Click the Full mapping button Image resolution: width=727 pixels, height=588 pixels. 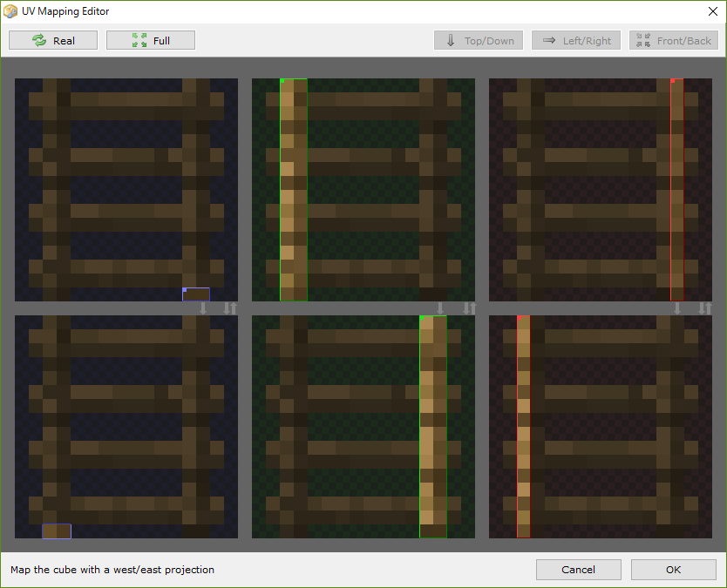click(151, 40)
